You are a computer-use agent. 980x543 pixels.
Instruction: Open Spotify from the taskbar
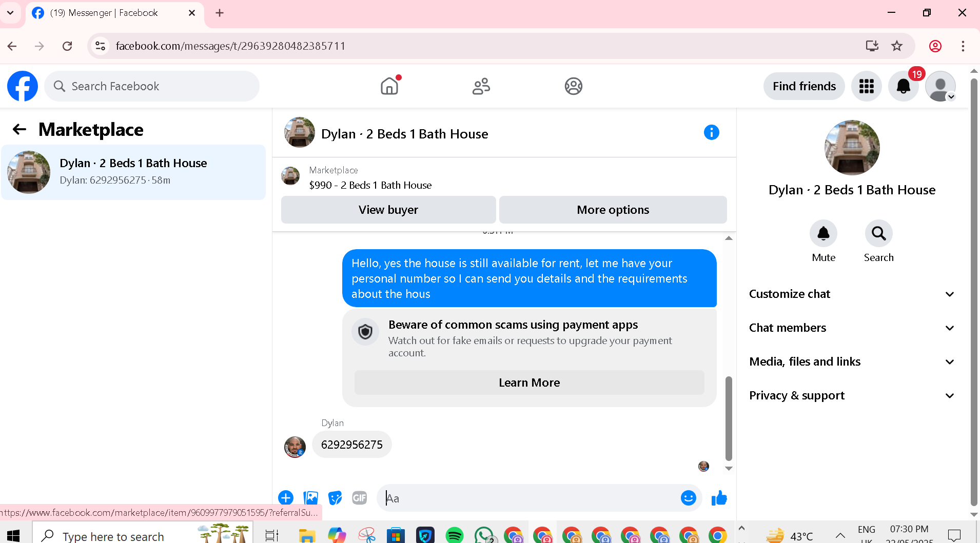click(x=454, y=536)
